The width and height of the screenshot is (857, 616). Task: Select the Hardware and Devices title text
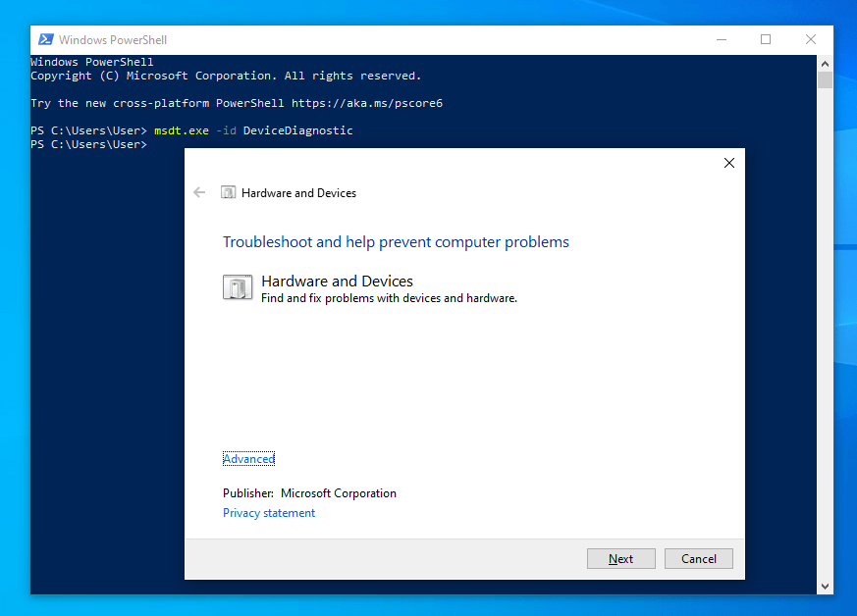tap(337, 282)
